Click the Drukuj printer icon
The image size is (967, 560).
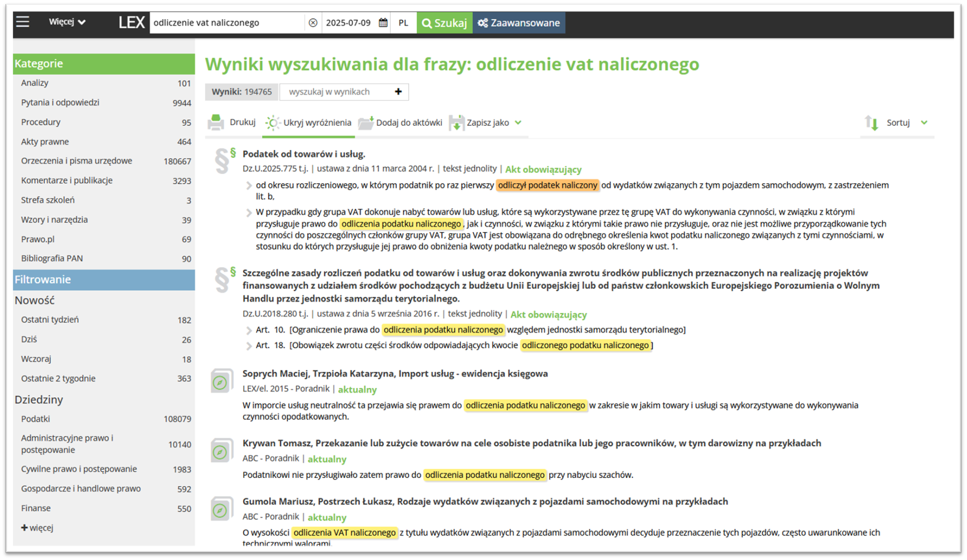click(216, 122)
